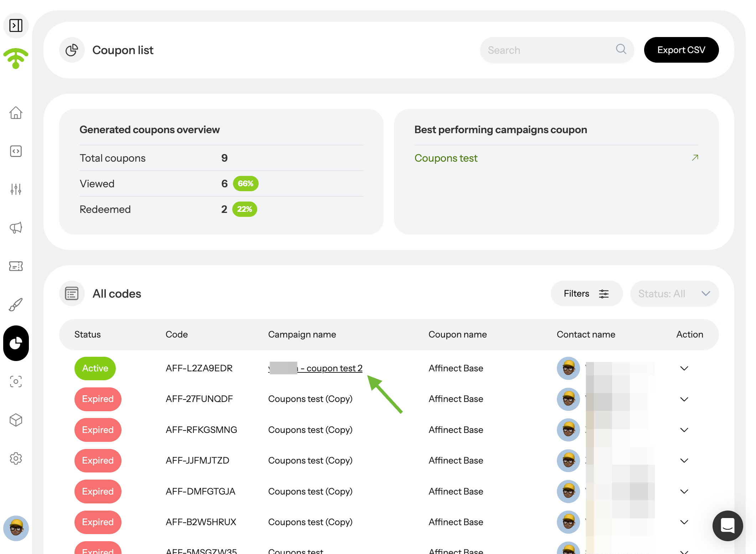
Task: Click the Coupon list header pie icon
Action: tap(72, 50)
